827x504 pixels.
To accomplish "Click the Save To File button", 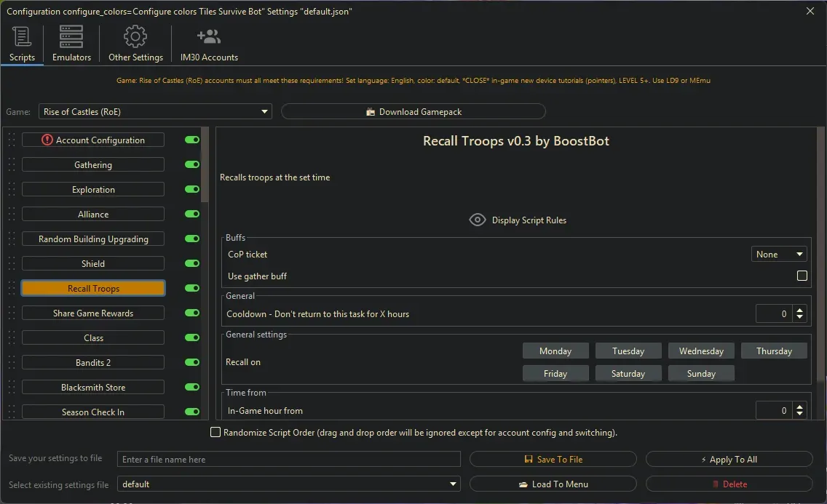I will coord(553,459).
